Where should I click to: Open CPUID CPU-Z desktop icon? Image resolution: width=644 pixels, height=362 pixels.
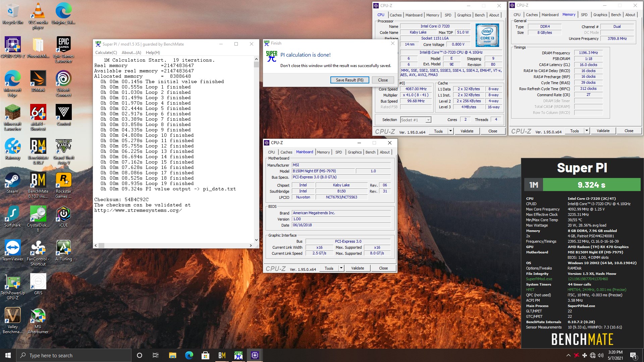tap(13, 47)
